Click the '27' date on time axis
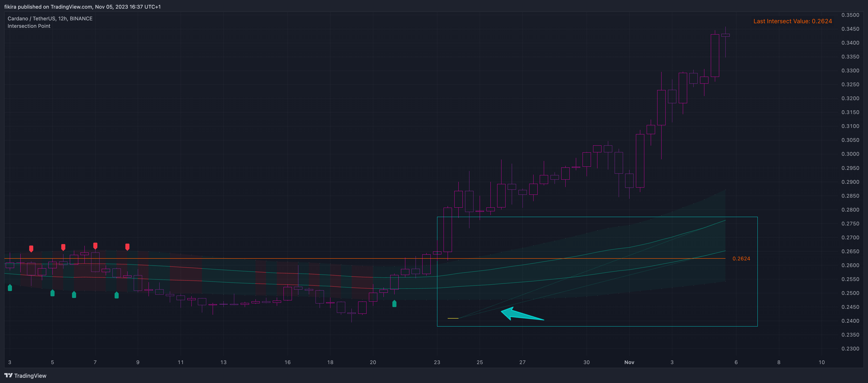 click(x=523, y=362)
